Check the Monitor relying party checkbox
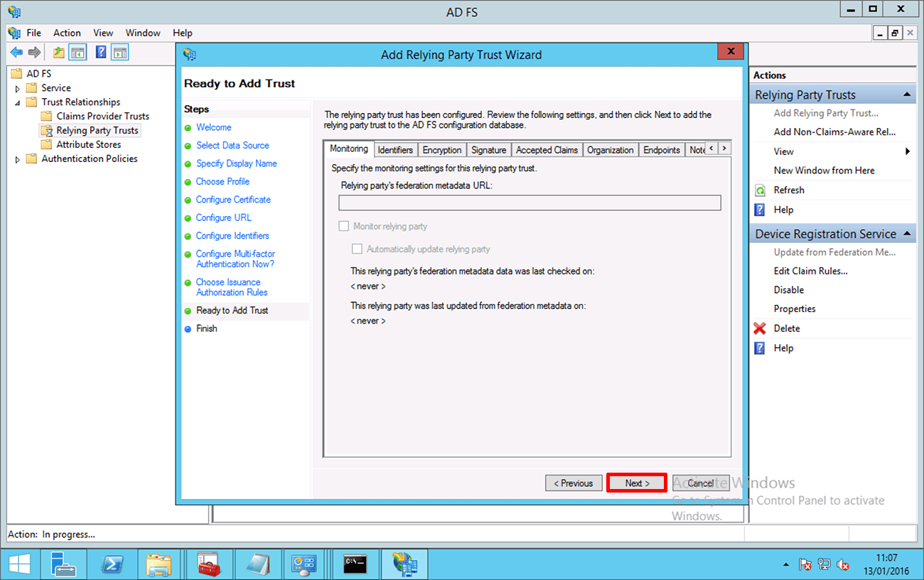This screenshot has height=580, width=924. (x=344, y=226)
